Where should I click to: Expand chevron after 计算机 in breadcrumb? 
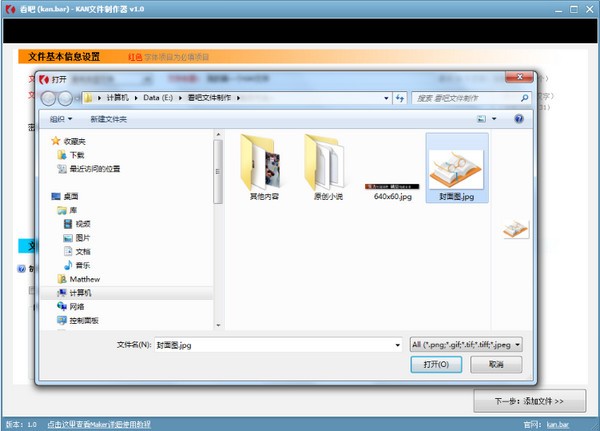pos(135,98)
